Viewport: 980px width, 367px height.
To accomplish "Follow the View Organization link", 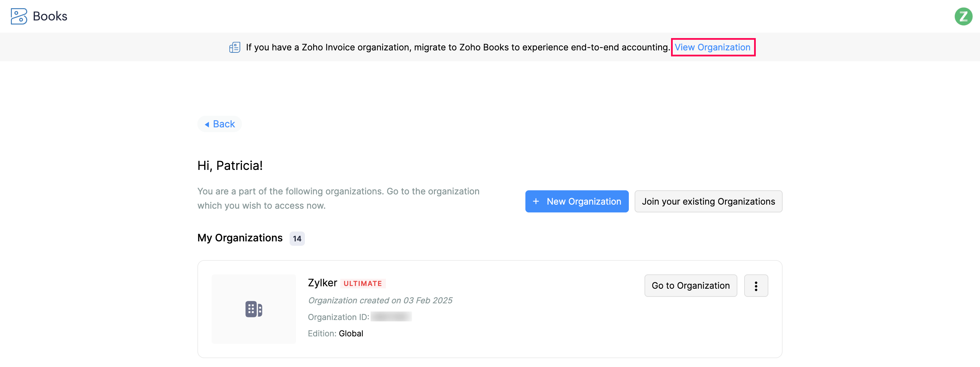I will [x=712, y=47].
